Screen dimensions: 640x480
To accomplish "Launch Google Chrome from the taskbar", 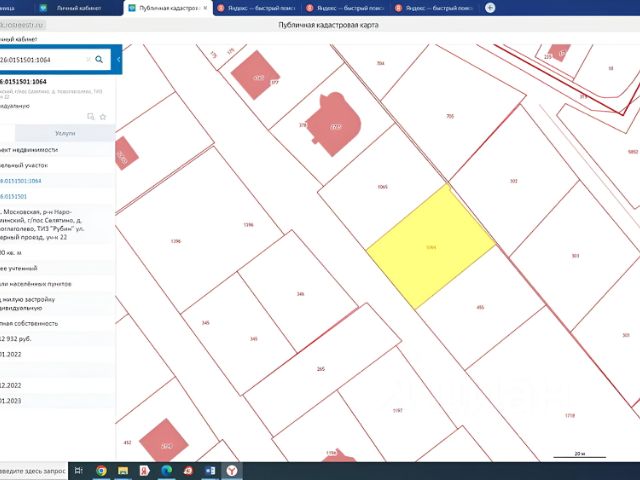I will pos(101,471).
